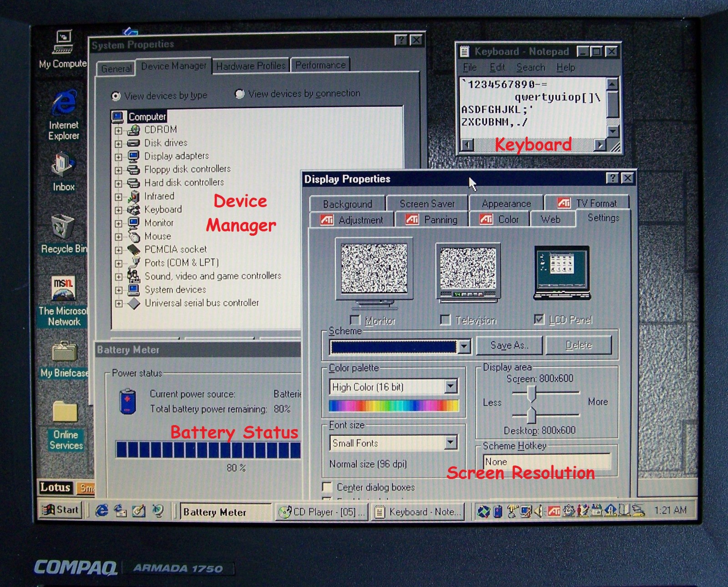Open the My Computer desktop icon
Viewport: 728px width, 587px height.
[x=63, y=49]
